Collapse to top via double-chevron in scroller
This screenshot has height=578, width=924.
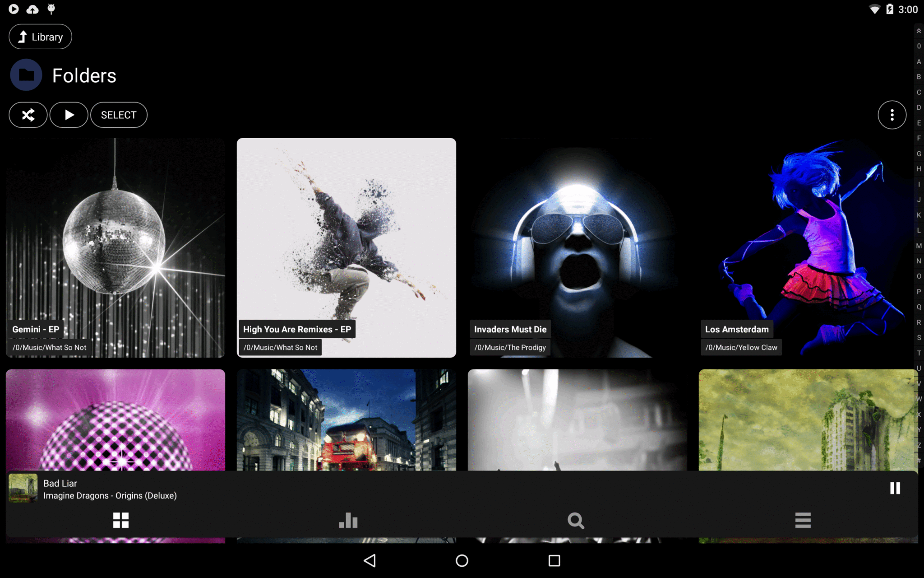(x=919, y=30)
